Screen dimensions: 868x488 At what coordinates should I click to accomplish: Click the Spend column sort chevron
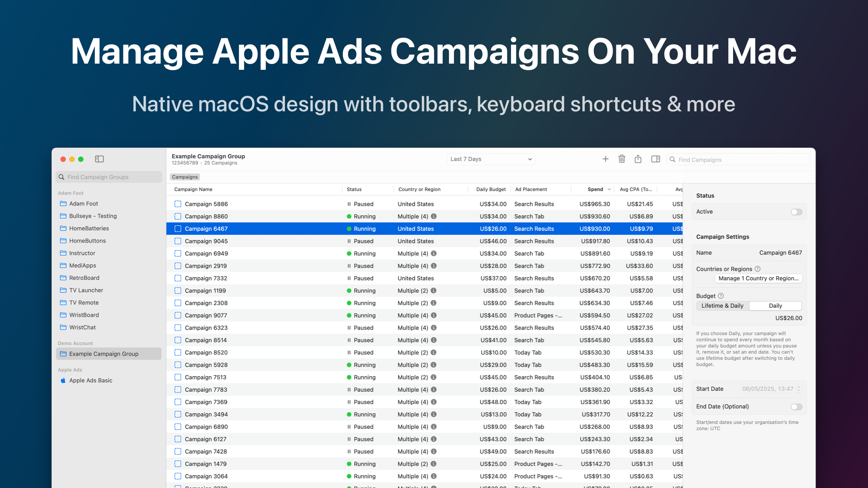tap(608, 189)
